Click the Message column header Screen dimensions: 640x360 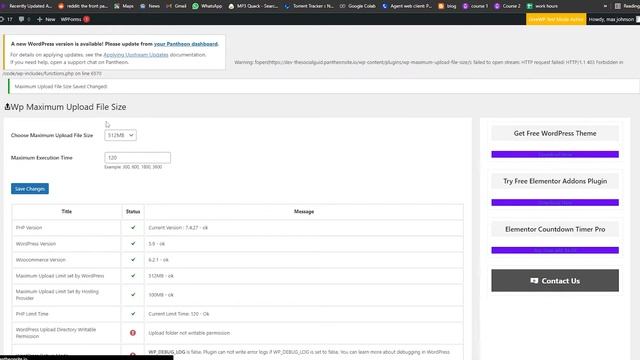pyautogui.click(x=304, y=211)
